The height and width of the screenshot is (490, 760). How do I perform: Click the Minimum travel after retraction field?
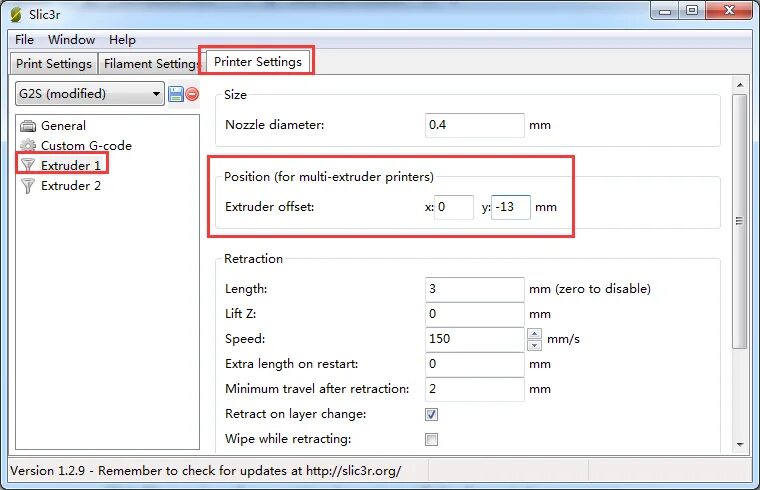pos(475,389)
